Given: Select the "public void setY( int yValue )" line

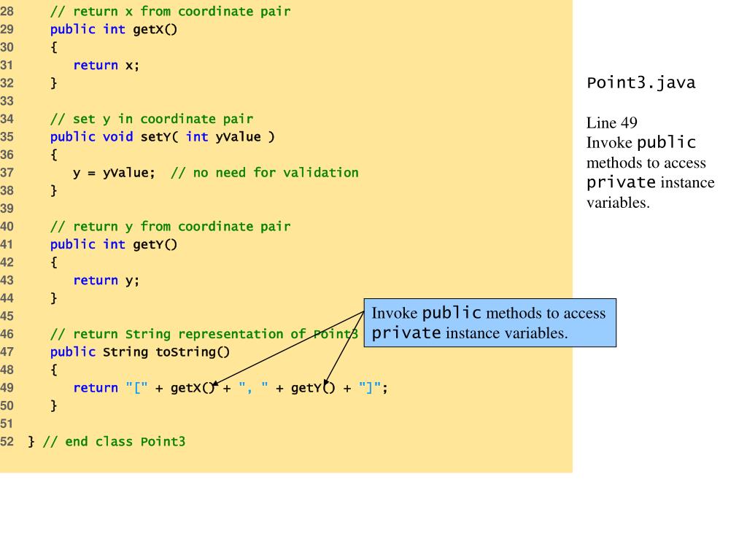Looking at the screenshot, I should [163, 137].
